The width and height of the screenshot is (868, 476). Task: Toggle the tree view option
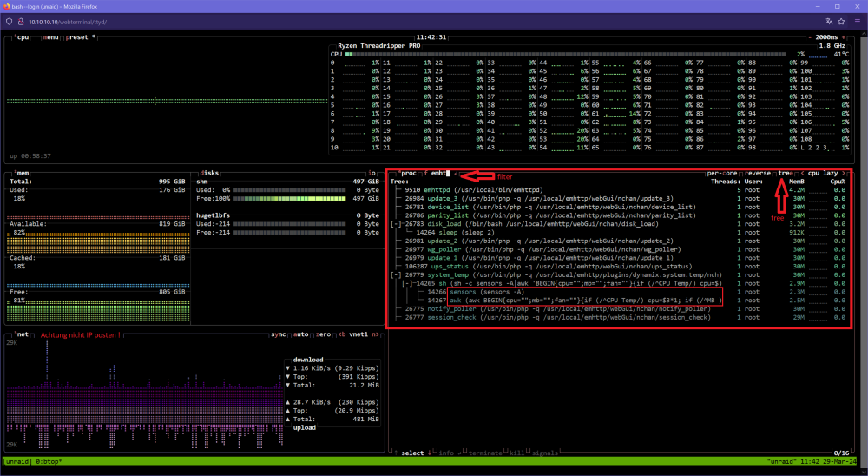click(785, 174)
